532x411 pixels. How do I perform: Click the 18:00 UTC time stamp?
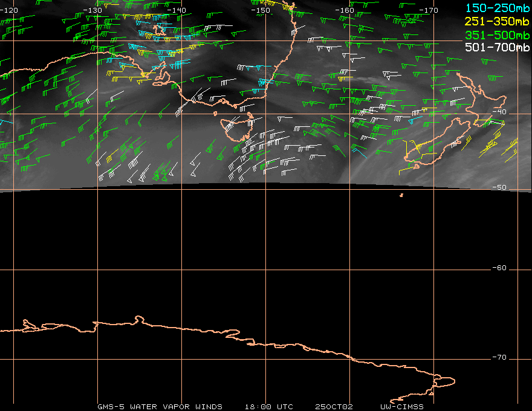tap(268, 407)
